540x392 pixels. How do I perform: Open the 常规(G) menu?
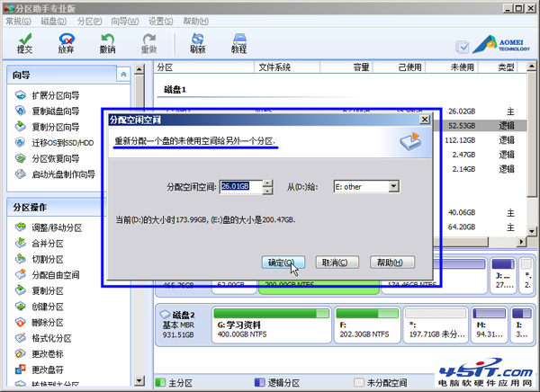pyautogui.click(x=18, y=22)
